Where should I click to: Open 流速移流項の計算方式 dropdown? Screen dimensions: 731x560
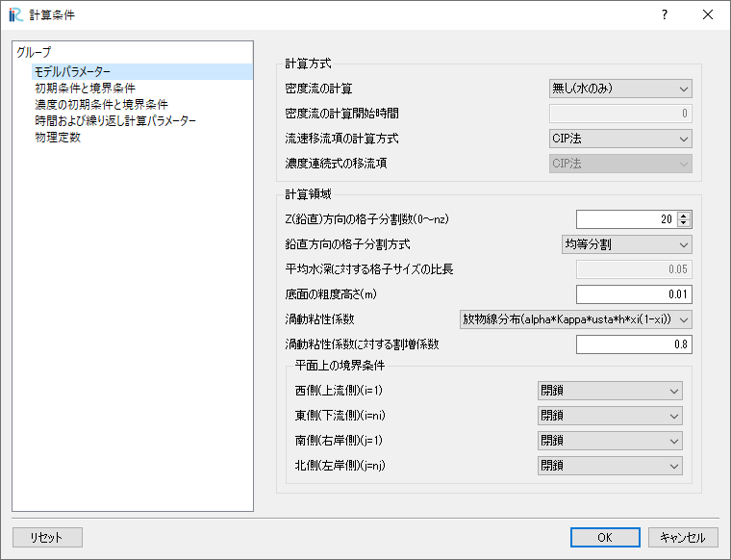pos(620,139)
